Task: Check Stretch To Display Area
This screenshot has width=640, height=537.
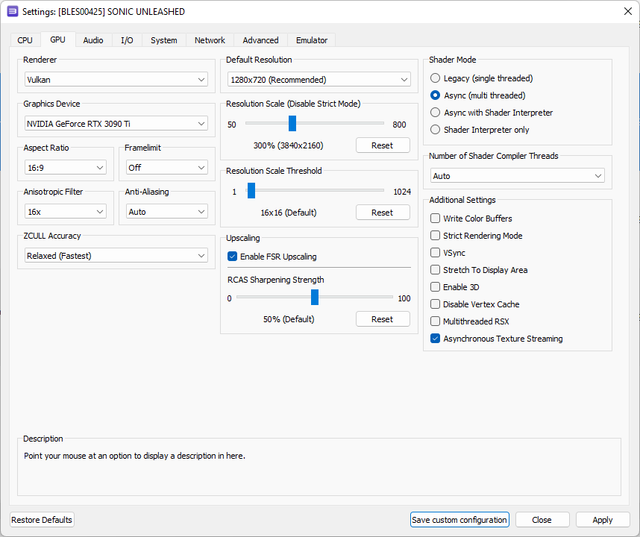Action: [479, 270]
